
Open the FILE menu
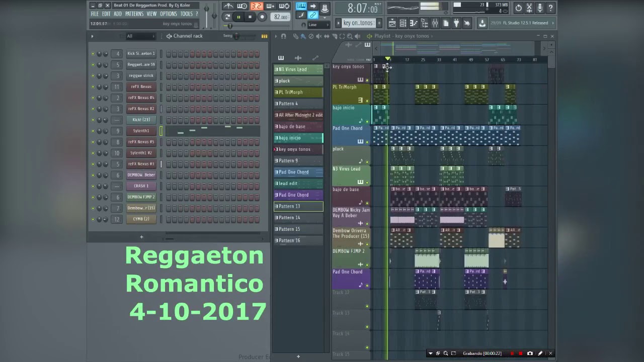(x=95, y=14)
